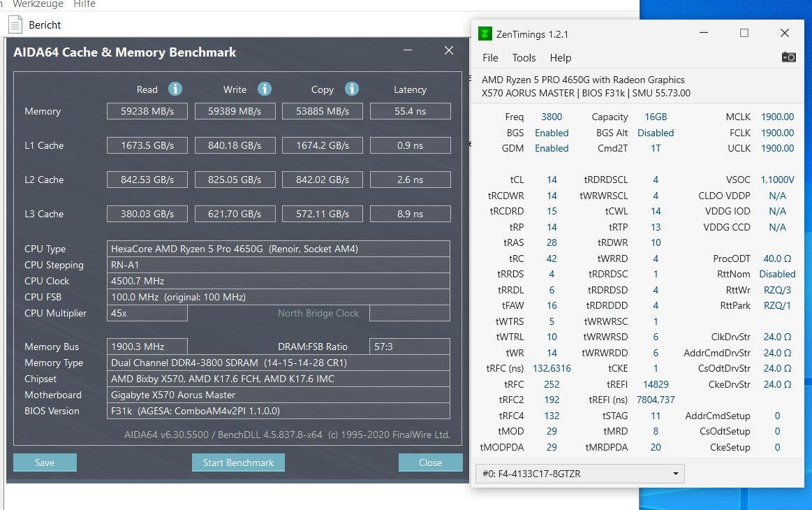
Task: Click the BGS Alt Disabled value
Action: [656, 133]
